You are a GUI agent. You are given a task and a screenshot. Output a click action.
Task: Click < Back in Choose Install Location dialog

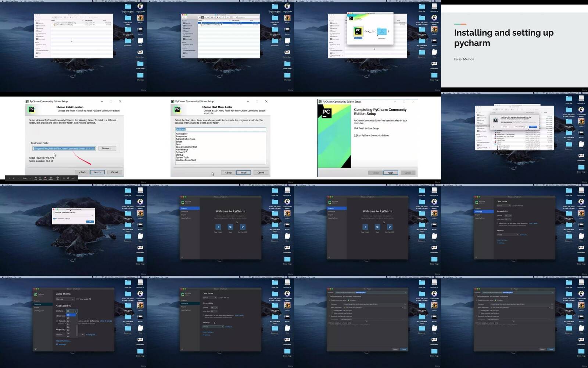coord(82,172)
